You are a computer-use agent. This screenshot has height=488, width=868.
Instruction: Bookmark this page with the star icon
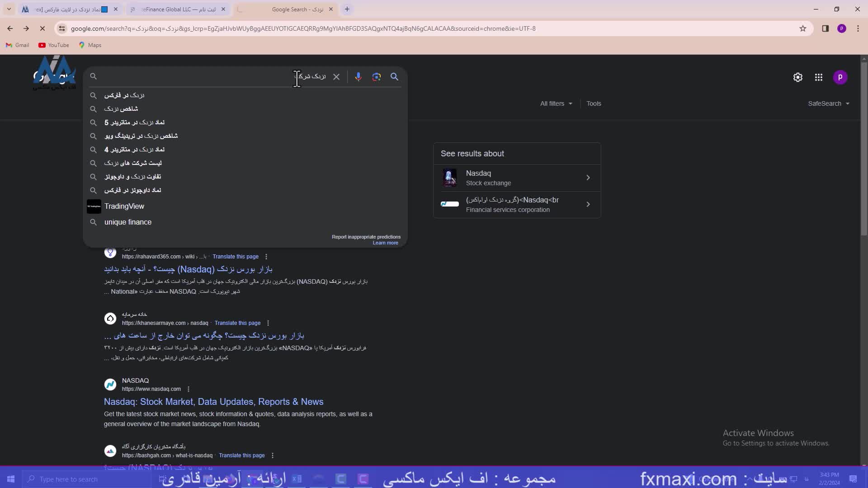[x=803, y=28]
